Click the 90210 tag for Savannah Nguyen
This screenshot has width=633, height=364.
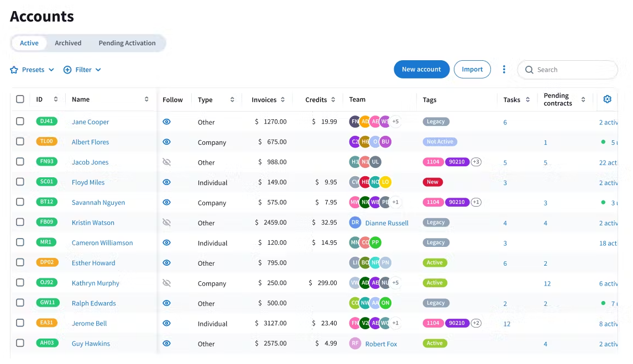coord(457,202)
